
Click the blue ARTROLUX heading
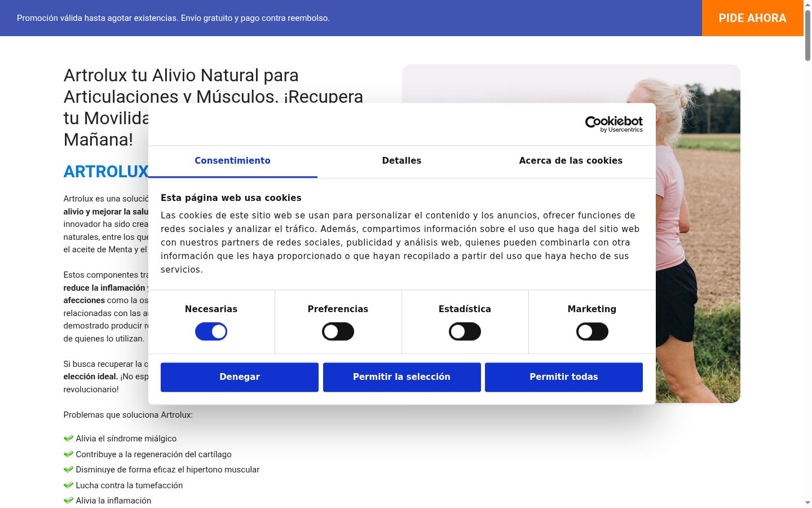tap(106, 172)
